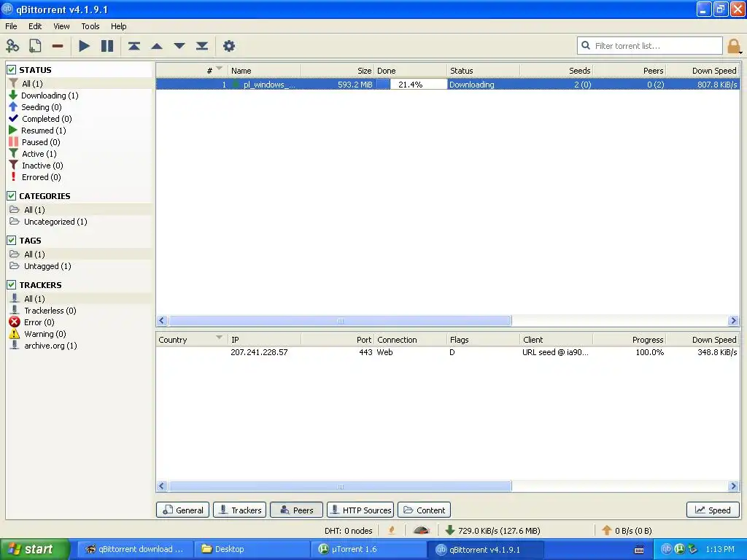The height and width of the screenshot is (560, 747).
Task: Click the red Errored exclamation icon
Action: click(13, 176)
